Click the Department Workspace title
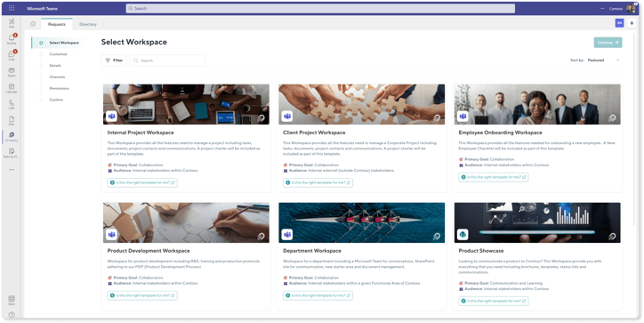Viewport: 644px width, 323px height. tap(312, 251)
